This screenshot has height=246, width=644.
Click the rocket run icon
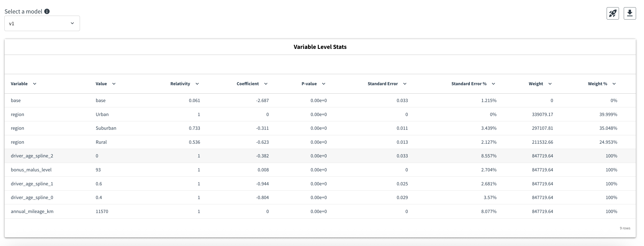(x=612, y=13)
